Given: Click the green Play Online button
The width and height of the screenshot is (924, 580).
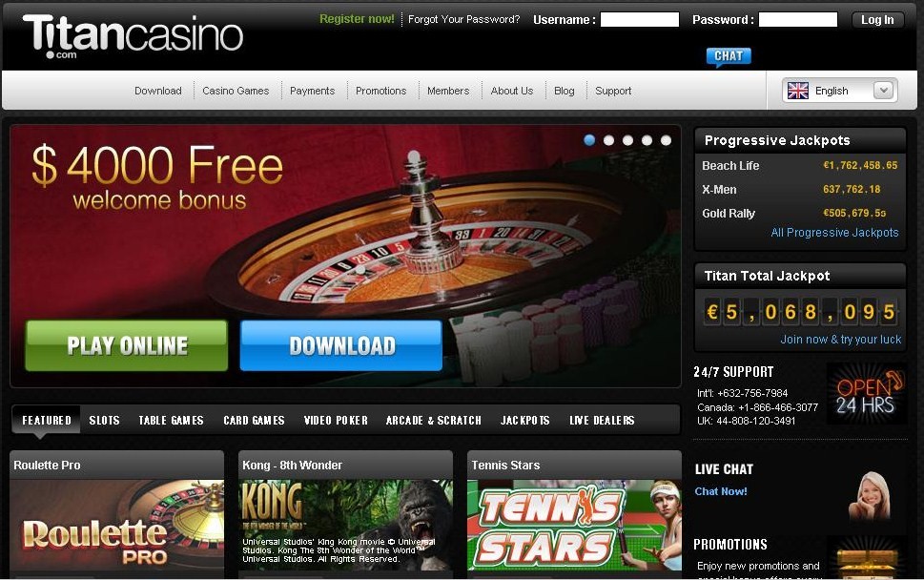Looking at the screenshot, I should (x=127, y=345).
